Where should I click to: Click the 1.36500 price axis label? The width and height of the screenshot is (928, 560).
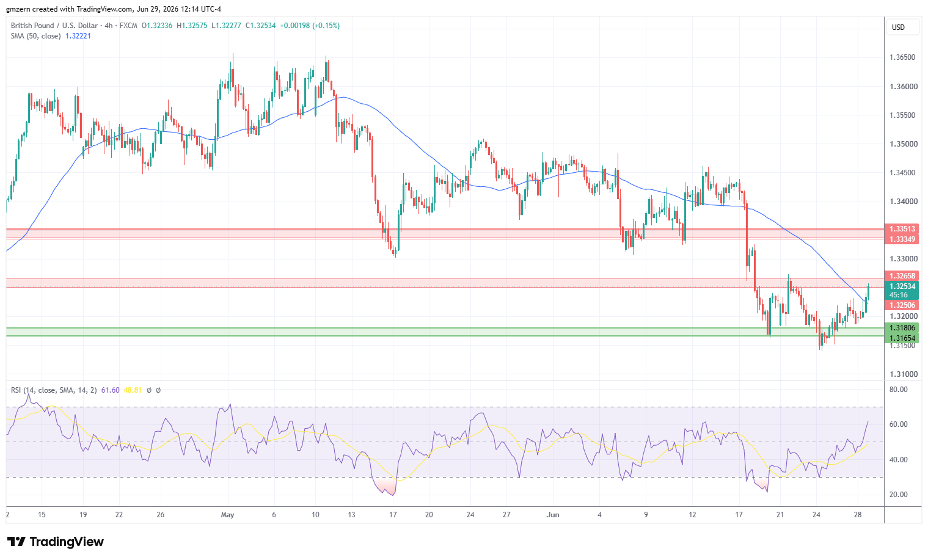902,57
